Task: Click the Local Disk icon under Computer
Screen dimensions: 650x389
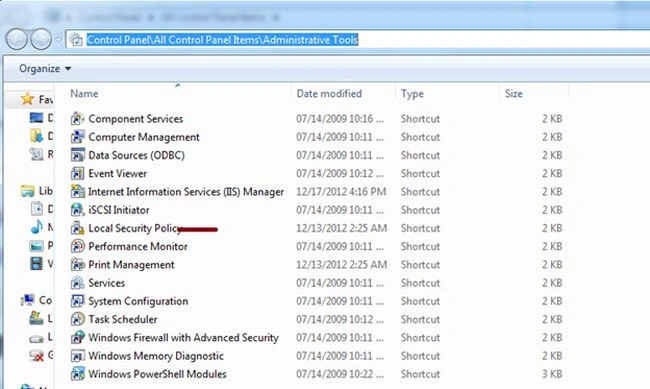Action: (x=36, y=318)
